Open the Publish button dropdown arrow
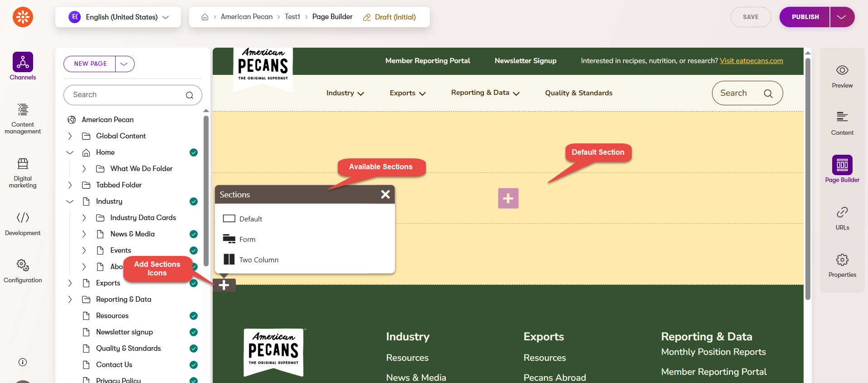 pos(842,17)
